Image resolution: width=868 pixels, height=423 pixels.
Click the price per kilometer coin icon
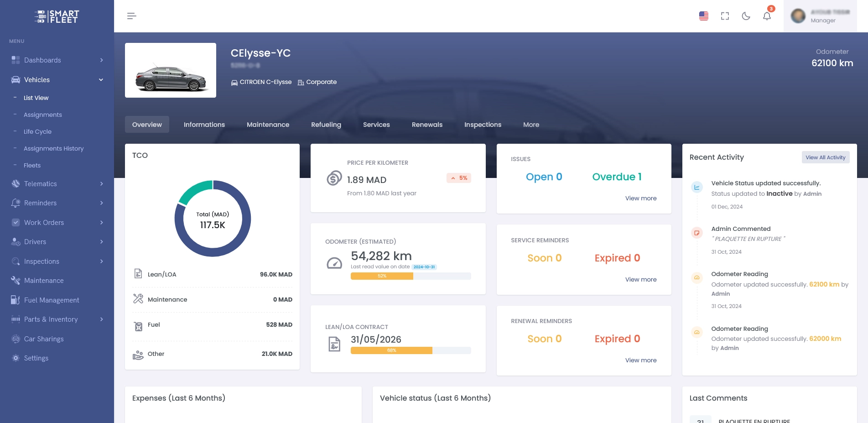click(334, 178)
